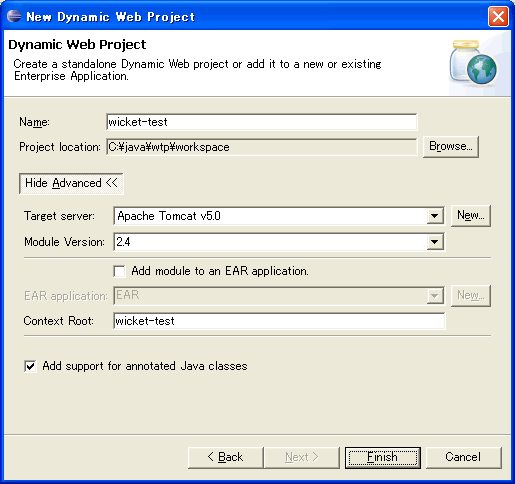Close the New Dynamic Web Project dialog

pyautogui.click(x=498, y=16)
